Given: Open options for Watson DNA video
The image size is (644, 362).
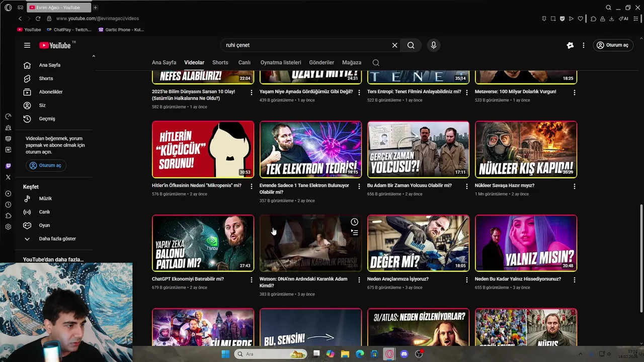Looking at the screenshot, I should click(359, 280).
